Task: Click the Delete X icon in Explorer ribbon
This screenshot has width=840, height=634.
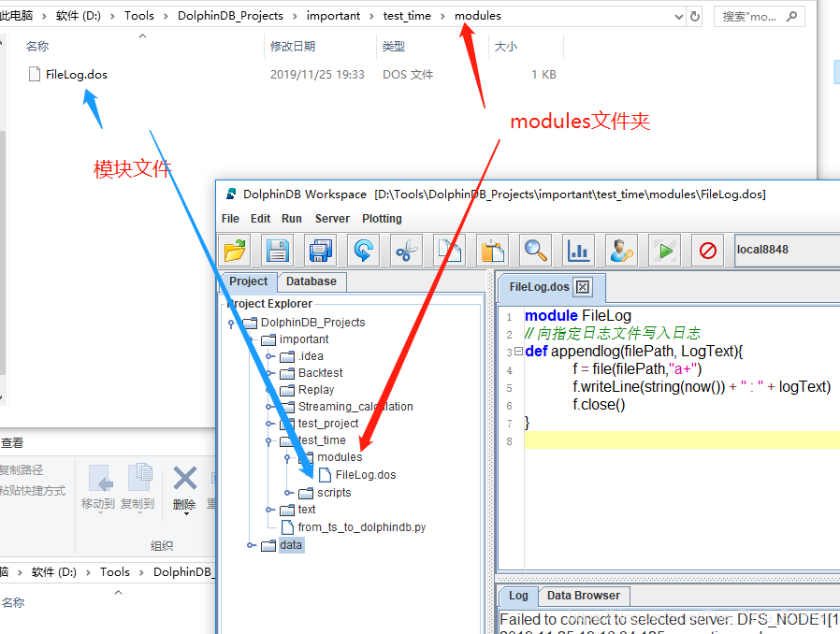Action: point(185,478)
